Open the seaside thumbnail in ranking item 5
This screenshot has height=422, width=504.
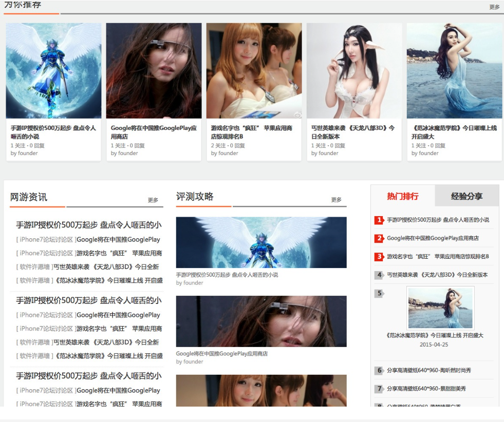[x=440, y=308]
